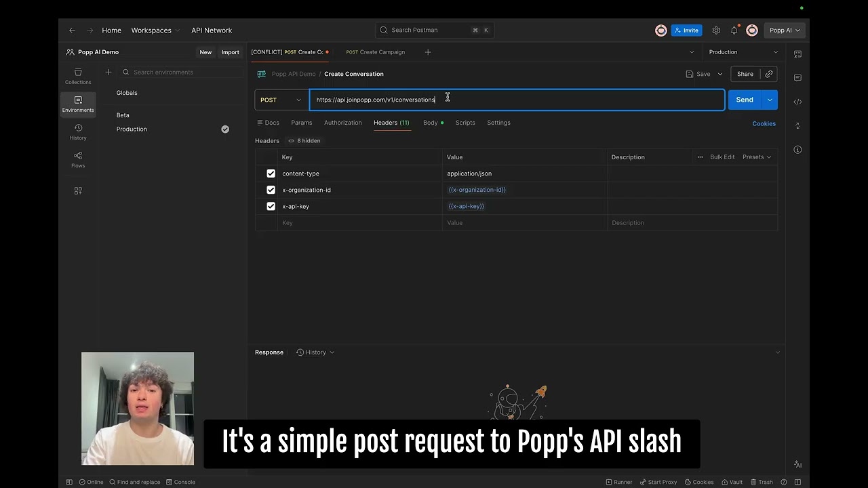Image resolution: width=868 pixels, height=488 pixels.
Task: Click the user avatar in the header
Action: coord(751,30)
